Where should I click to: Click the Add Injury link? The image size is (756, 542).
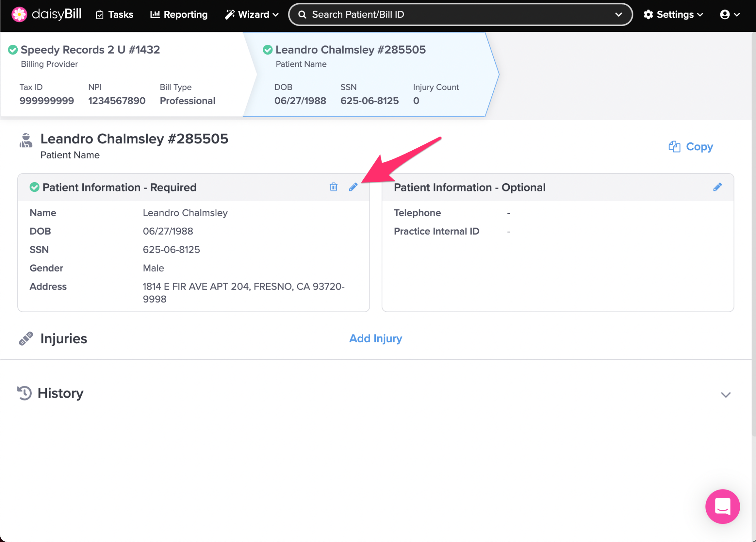[375, 338]
